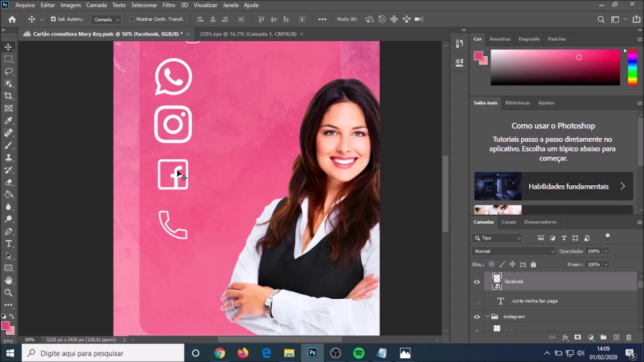Select the Lasso tool

pos(9,71)
